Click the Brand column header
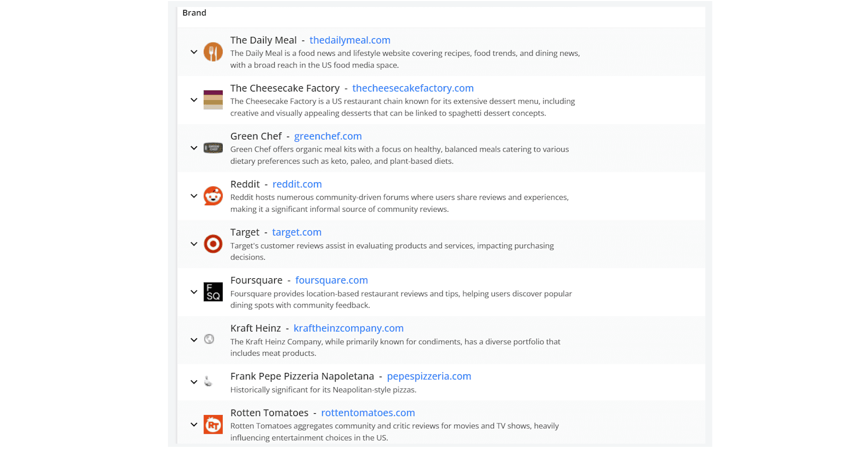This screenshot has height=449, width=868. [195, 13]
